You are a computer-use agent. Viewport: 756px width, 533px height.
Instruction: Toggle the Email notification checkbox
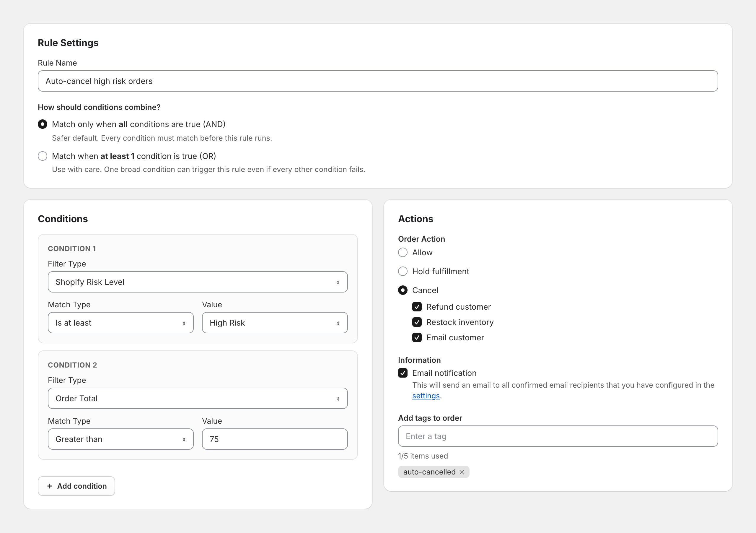click(x=403, y=373)
